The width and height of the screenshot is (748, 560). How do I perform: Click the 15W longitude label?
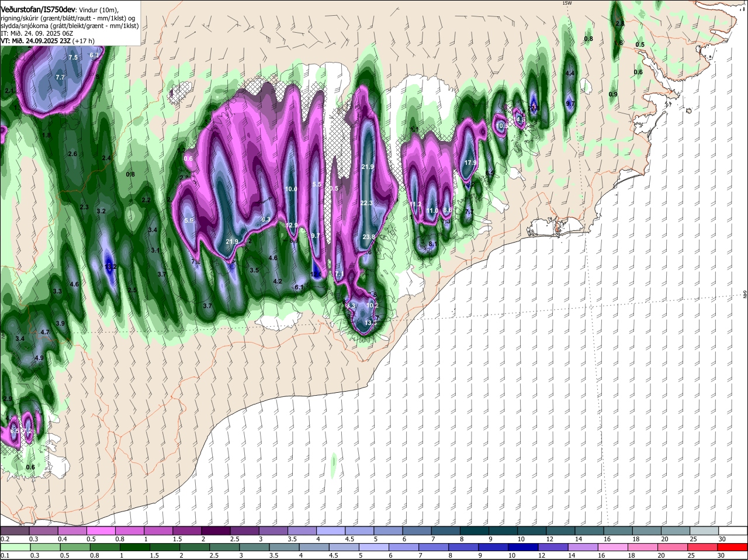tap(567, 4)
